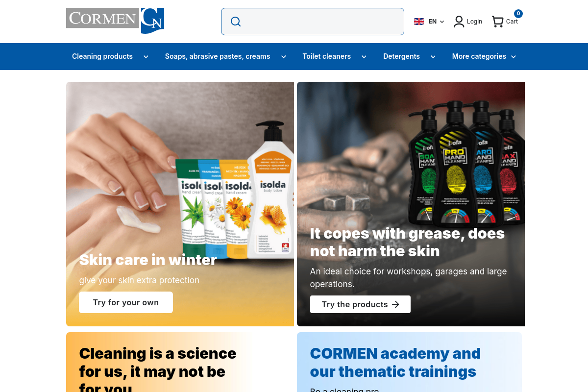Open the CORMEN academy thematic trainings card

coord(409,362)
